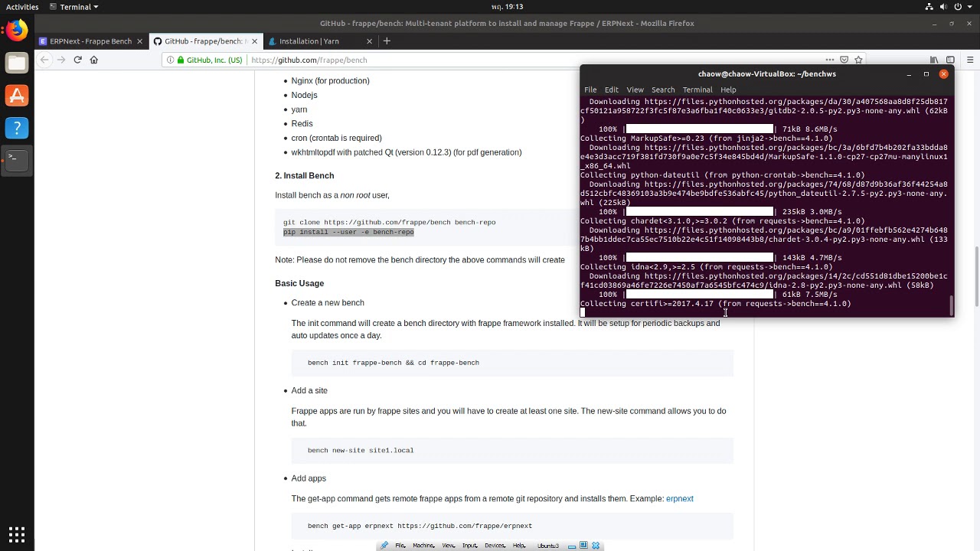Switch to ERPNext - Frappe Bench tab
This screenshot has height=551, width=980.
(90, 41)
